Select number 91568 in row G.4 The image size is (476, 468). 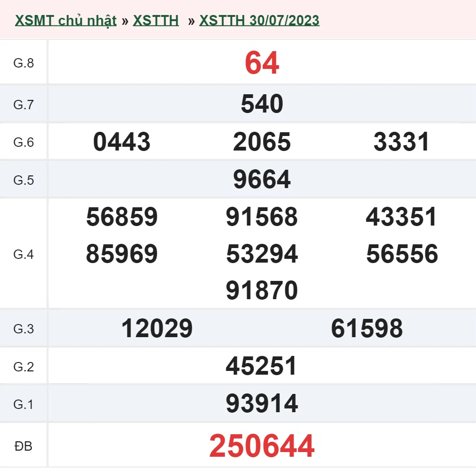tap(262, 217)
